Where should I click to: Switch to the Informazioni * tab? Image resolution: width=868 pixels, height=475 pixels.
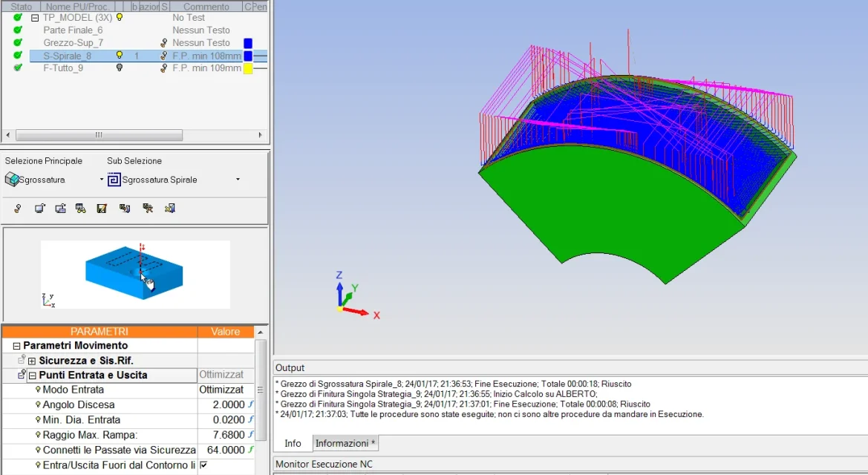pyautogui.click(x=345, y=443)
